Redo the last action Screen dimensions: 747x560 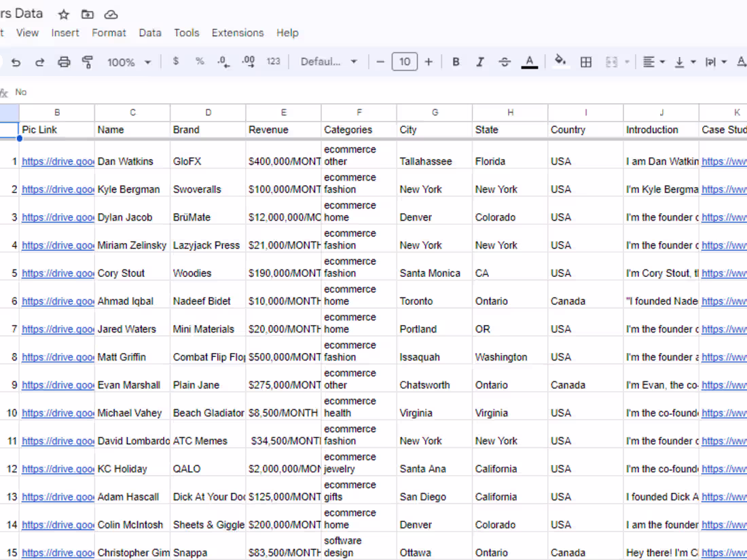[39, 62]
